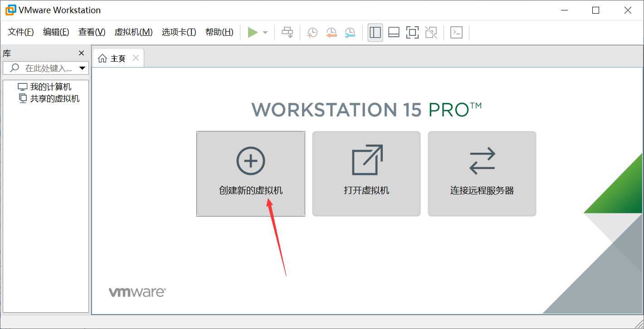Toggle the thumbnail bar icon
This screenshot has width=644, height=329.
[x=394, y=32]
